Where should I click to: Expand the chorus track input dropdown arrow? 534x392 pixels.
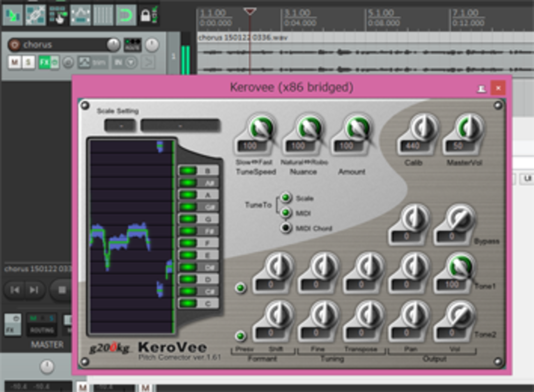click(x=131, y=62)
